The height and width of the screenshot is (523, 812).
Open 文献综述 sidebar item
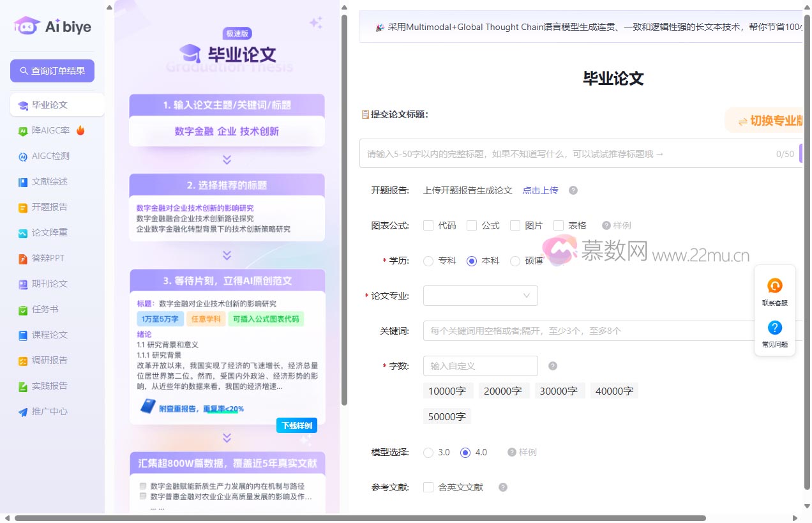50,181
